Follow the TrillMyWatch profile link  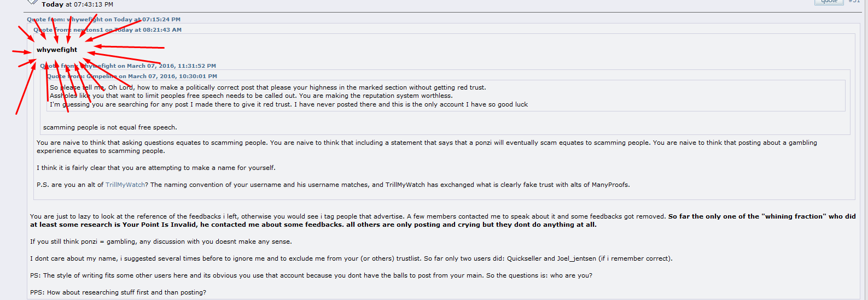(125, 185)
